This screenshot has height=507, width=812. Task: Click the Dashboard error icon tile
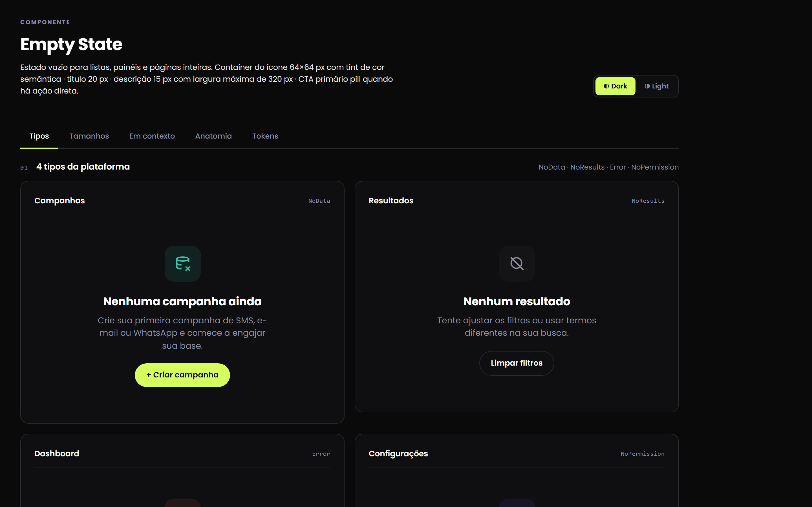(182, 503)
